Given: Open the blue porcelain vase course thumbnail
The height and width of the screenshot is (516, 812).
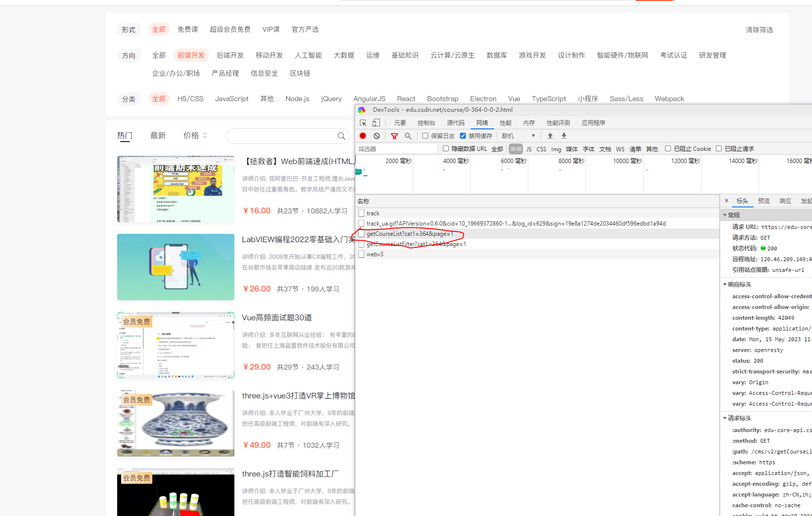Looking at the screenshot, I should tap(176, 423).
